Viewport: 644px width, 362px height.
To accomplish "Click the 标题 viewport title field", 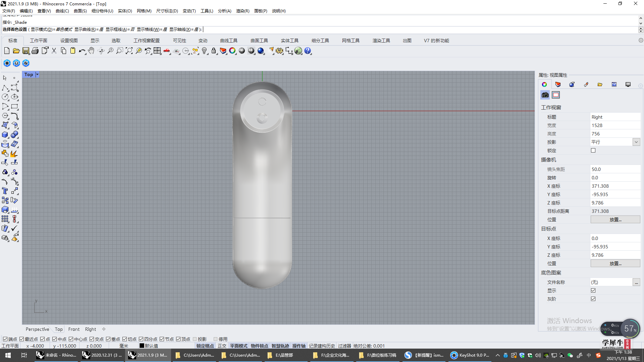I will (615, 117).
